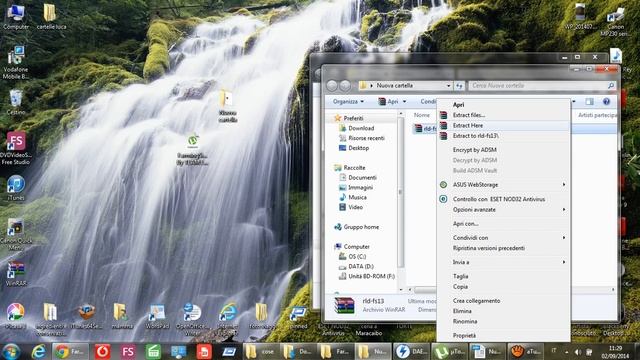The width and height of the screenshot is (640, 360).
Task: Expand arrow next to Apri toolbar button
Action: [x=404, y=101]
